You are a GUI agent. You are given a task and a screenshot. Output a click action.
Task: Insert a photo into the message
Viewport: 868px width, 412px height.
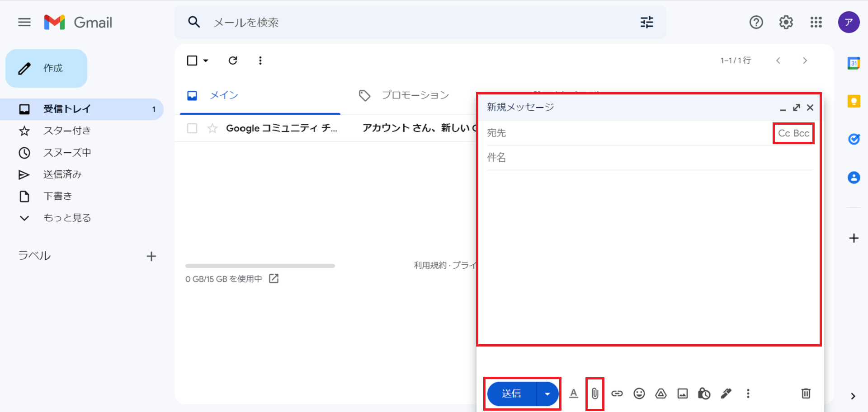point(683,393)
